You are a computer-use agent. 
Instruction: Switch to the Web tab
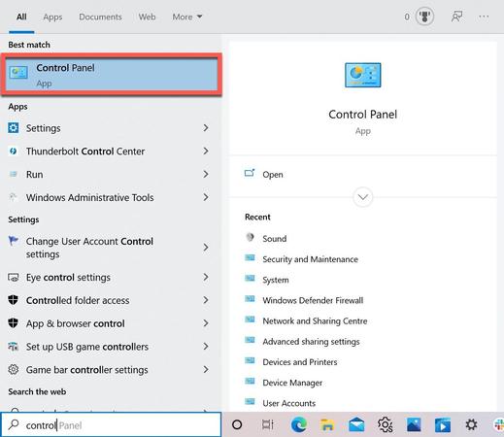point(147,17)
